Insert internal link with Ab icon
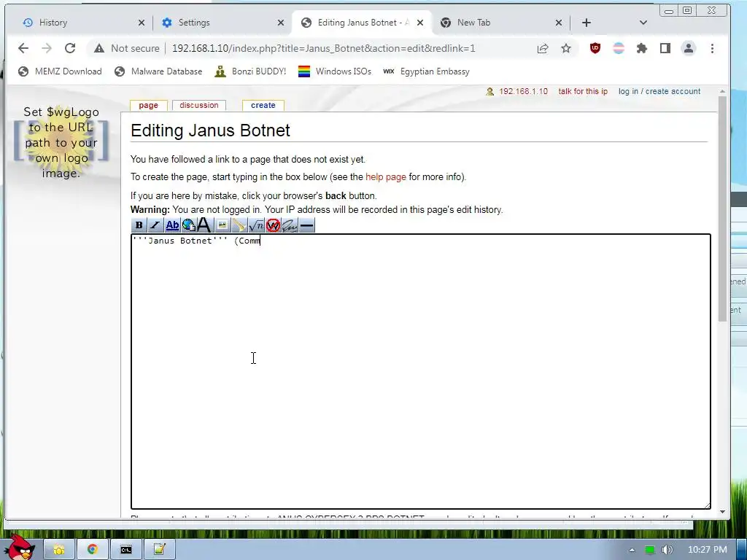The width and height of the screenshot is (747, 560). (x=172, y=225)
